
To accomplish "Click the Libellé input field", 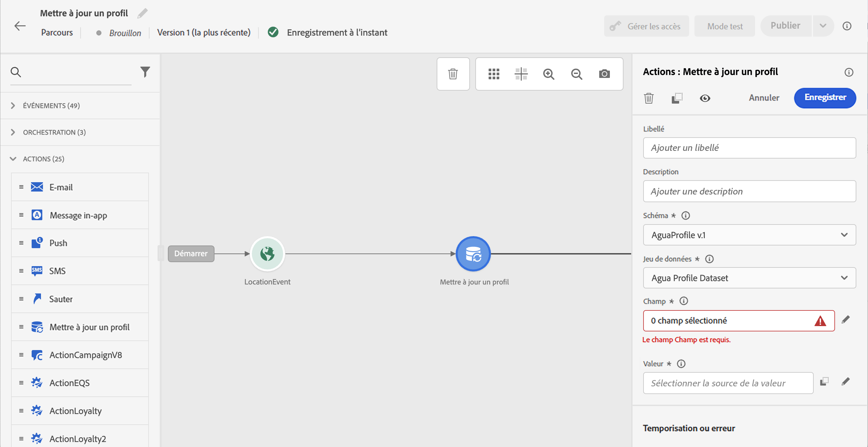I will pos(749,148).
